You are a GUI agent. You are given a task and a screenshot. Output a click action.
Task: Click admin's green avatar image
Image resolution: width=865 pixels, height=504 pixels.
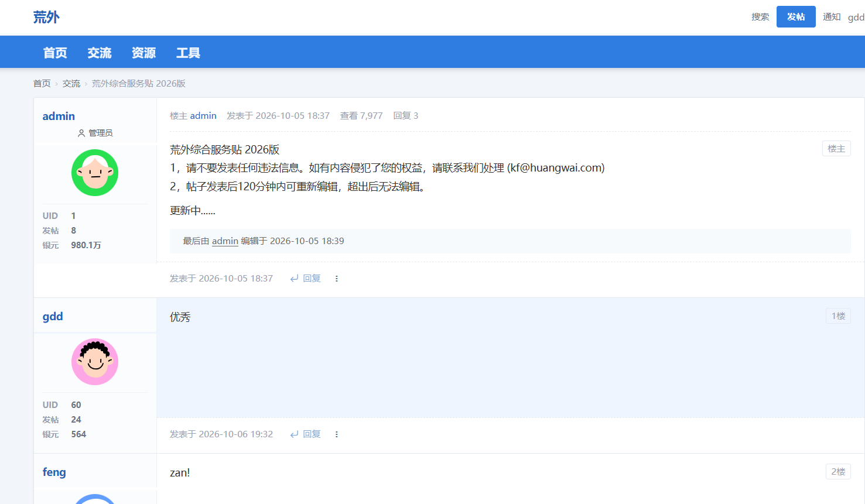pyautogui.click(x=95, y=173)
